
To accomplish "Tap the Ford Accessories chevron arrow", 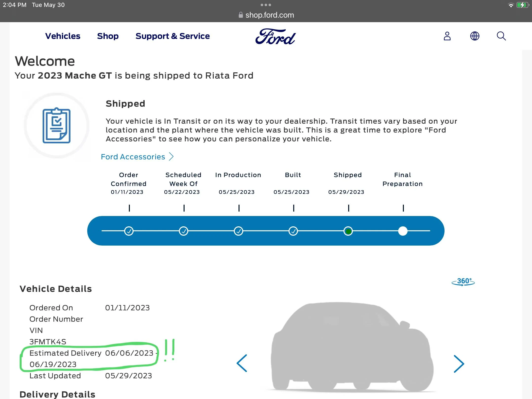I will [171, 157].
